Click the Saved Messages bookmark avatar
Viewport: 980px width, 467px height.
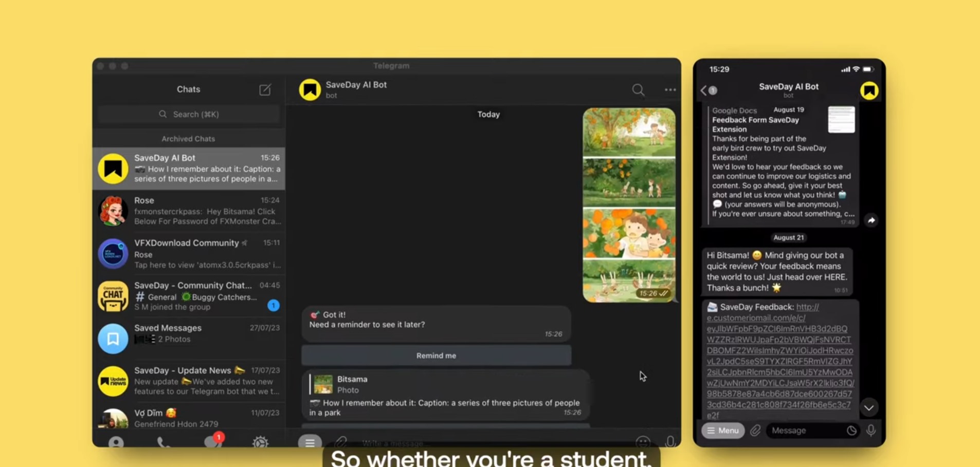pyautogui.click(x=113, y=339)
